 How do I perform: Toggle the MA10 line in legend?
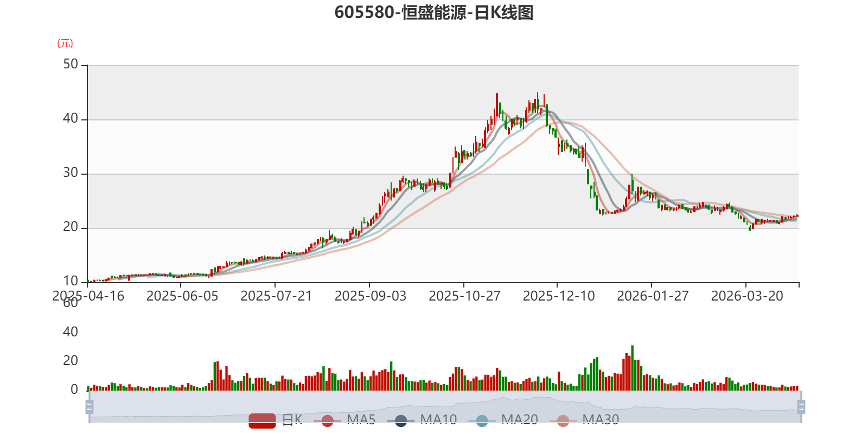(x=422, y=420)
